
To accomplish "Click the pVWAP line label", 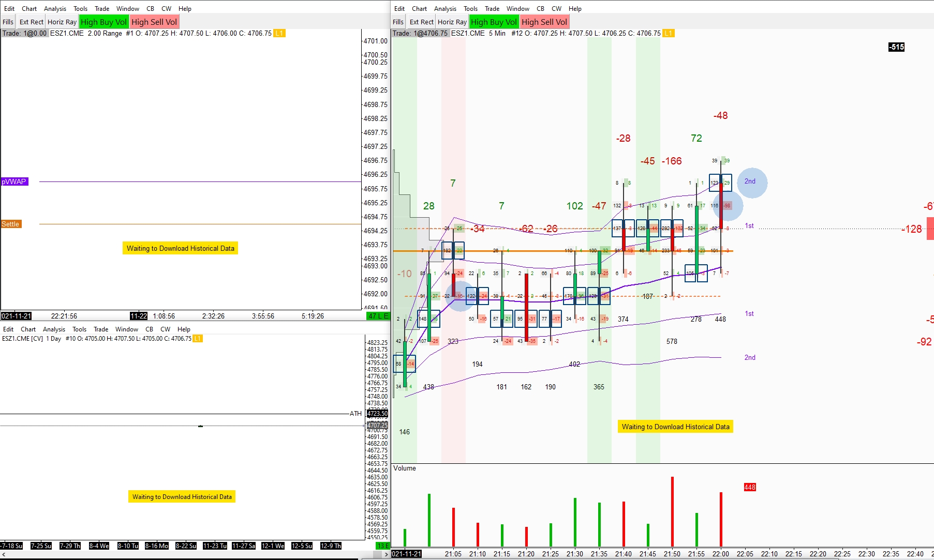I will point(14,181).
